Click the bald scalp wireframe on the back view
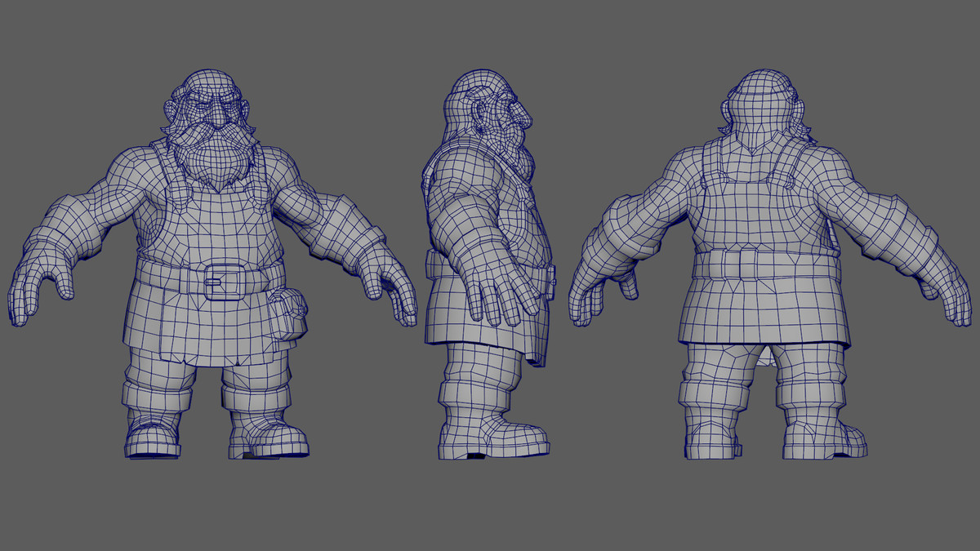Image resolution: width=980 pixels, height=551 pixels. point(759,86)
